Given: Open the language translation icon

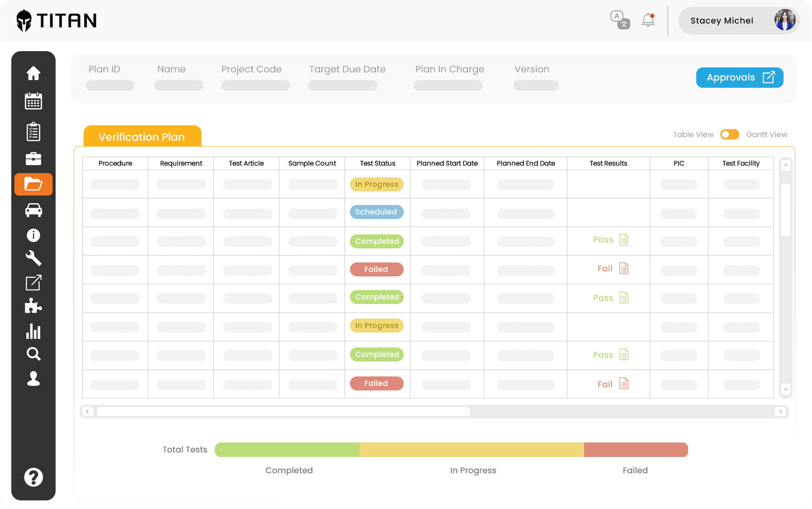Looking at the screenshot, I should click(x=620, y=20).
